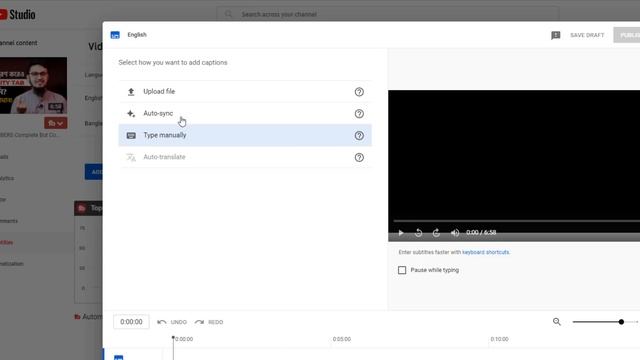
Task: Open help for Auto-translate
Action: 359,157
